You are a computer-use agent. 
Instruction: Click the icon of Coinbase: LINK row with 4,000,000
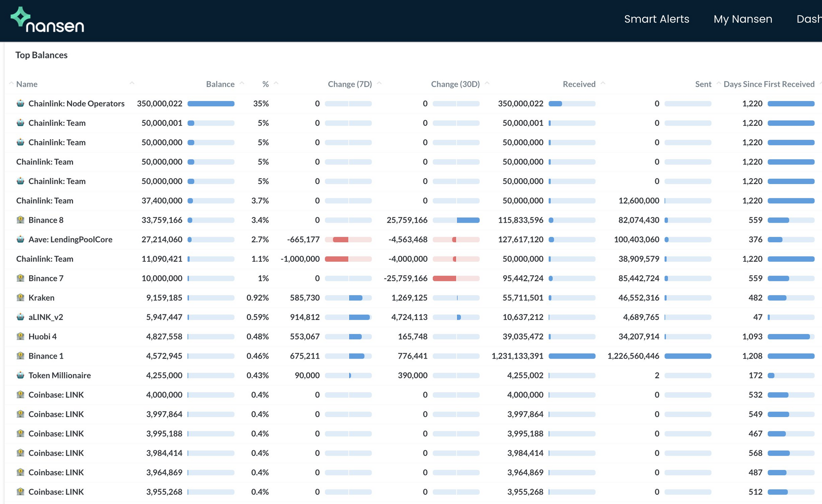[20, 394]
